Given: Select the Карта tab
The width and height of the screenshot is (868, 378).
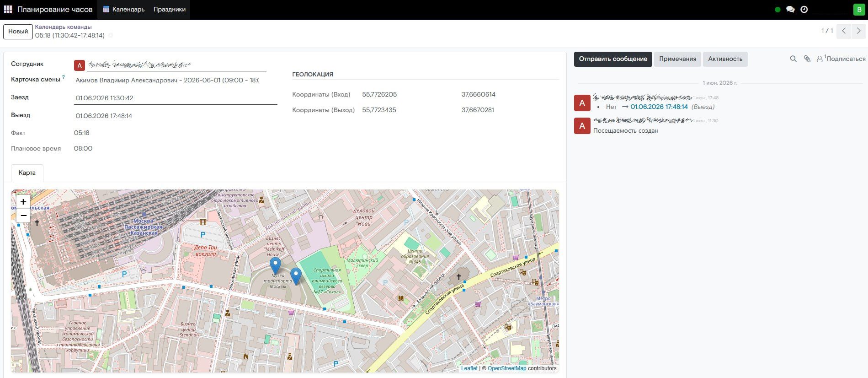Looking at the screenshot, I should point(27,173).
